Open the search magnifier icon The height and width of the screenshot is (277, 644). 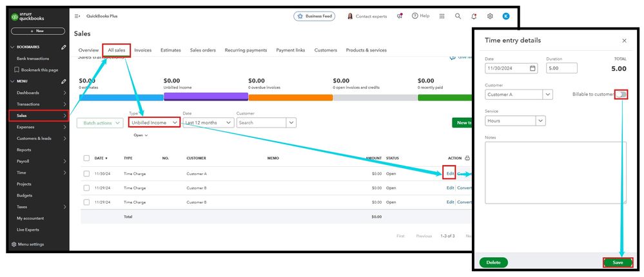(x=458, y=16)
